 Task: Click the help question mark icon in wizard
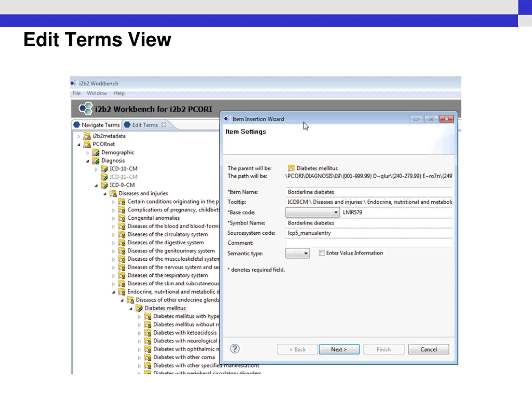tap(235, 349)
